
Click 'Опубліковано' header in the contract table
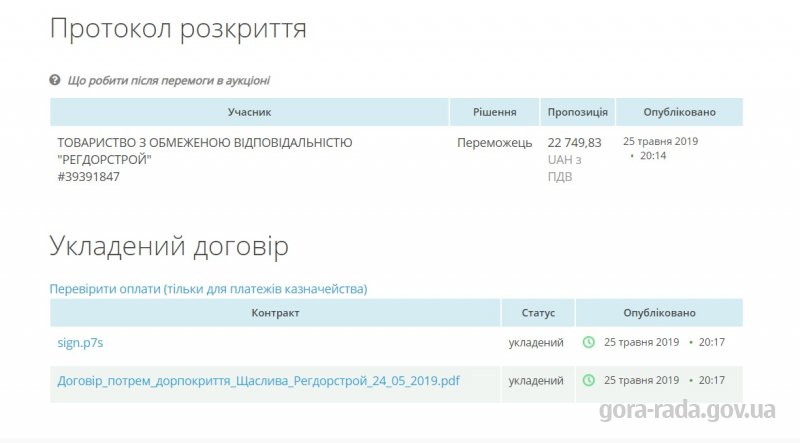coord(659,313)
